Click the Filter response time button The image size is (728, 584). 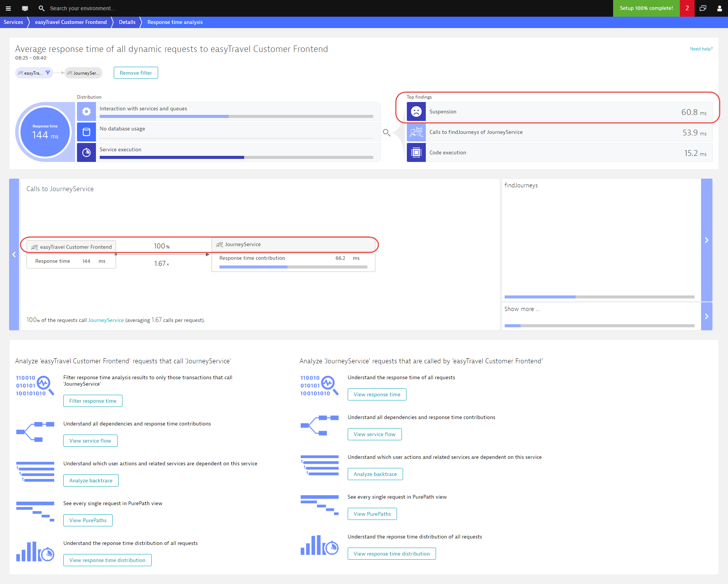[93, 401]
